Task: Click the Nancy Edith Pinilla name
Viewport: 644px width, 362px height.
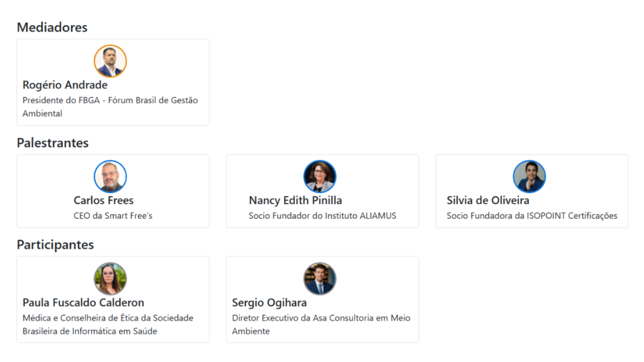Action: (x=296, y=200)
